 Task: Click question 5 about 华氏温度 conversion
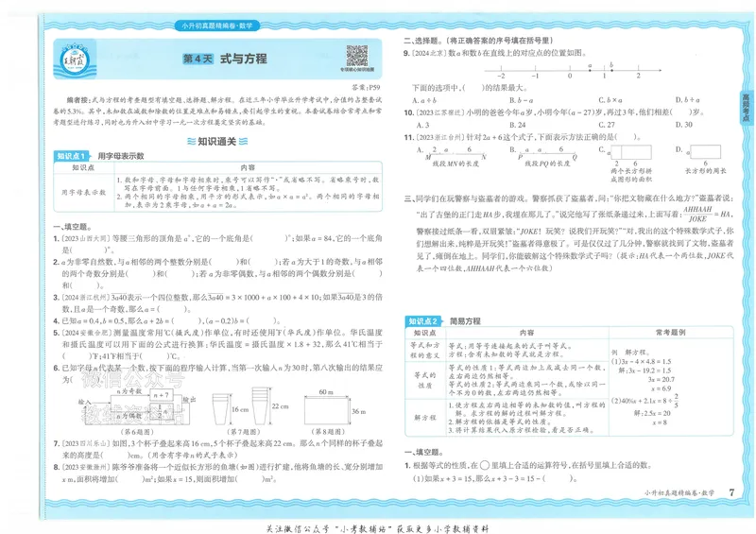pyautogui.click(x=218, y=344)
